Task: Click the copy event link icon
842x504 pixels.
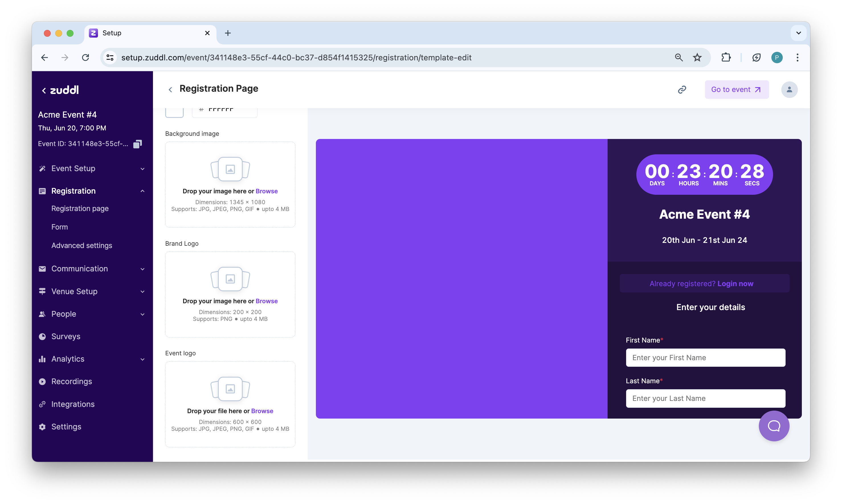Action: (x=682, y=90)
